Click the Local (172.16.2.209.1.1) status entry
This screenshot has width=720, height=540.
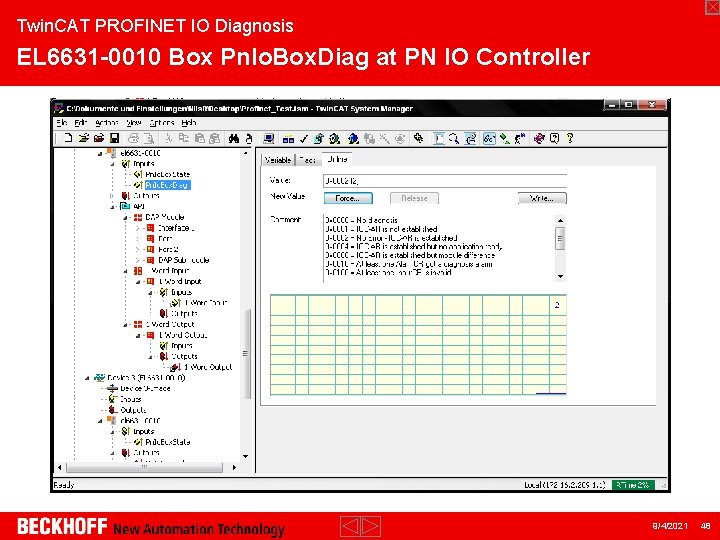(x=565, y=485)
